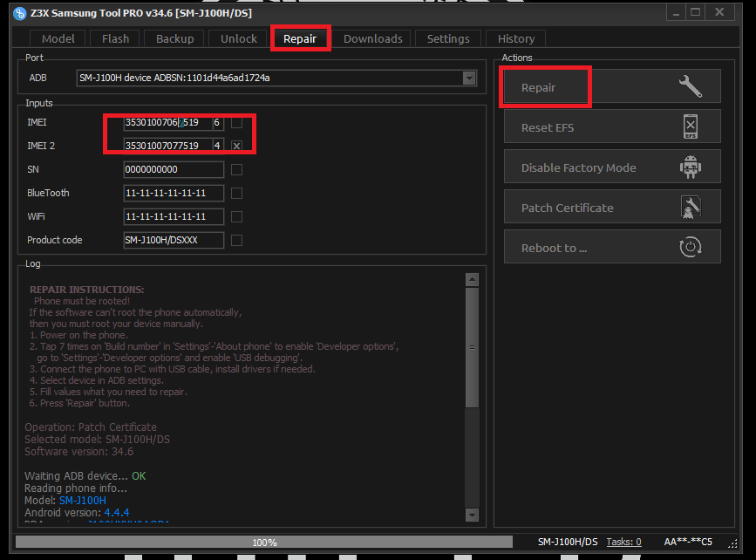Click the SN input field
This screenshot has height=560, width=756.
click(174, 169)
